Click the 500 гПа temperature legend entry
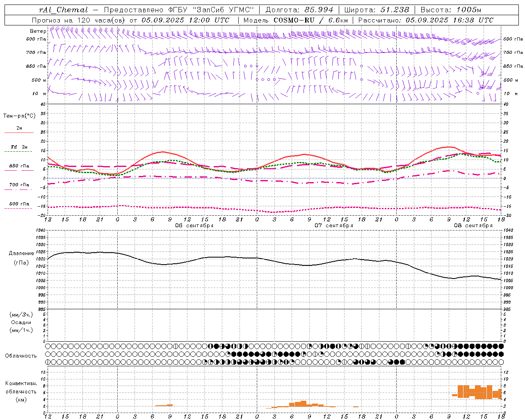 [x=19, y=204]
